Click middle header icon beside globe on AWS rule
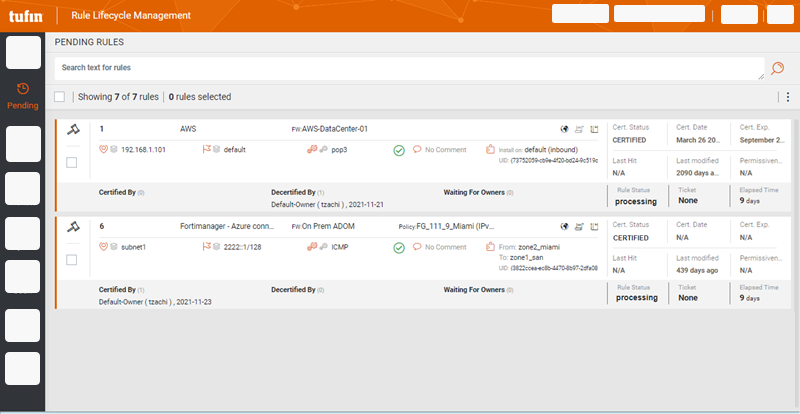 (x=579, y=129)
